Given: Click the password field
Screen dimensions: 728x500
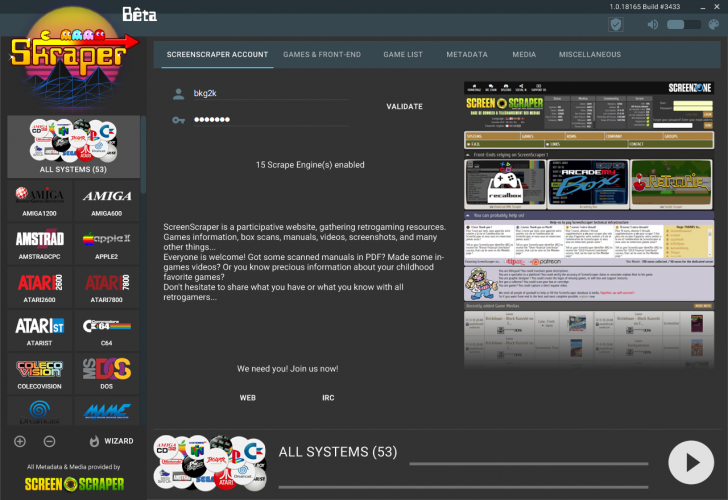Looking at the screenshot, I should [x=271, y=119].
